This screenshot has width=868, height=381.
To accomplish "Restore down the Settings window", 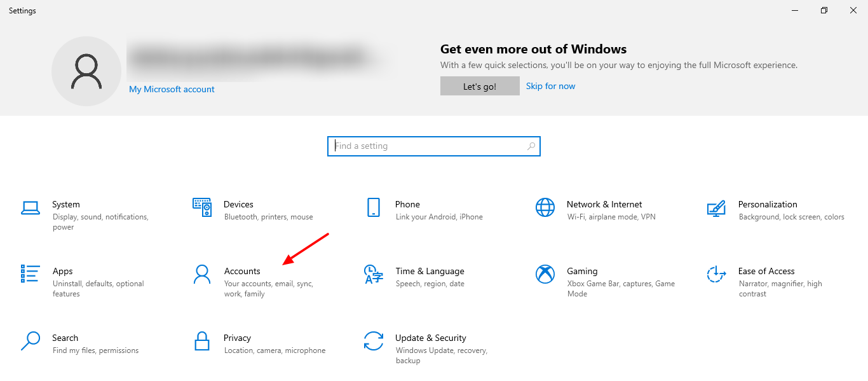I will (824, 10).
